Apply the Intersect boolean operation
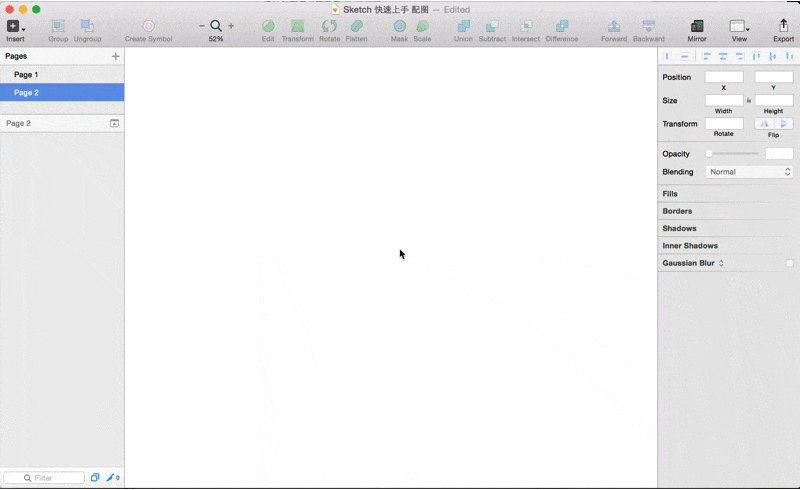 coord(526,26)
